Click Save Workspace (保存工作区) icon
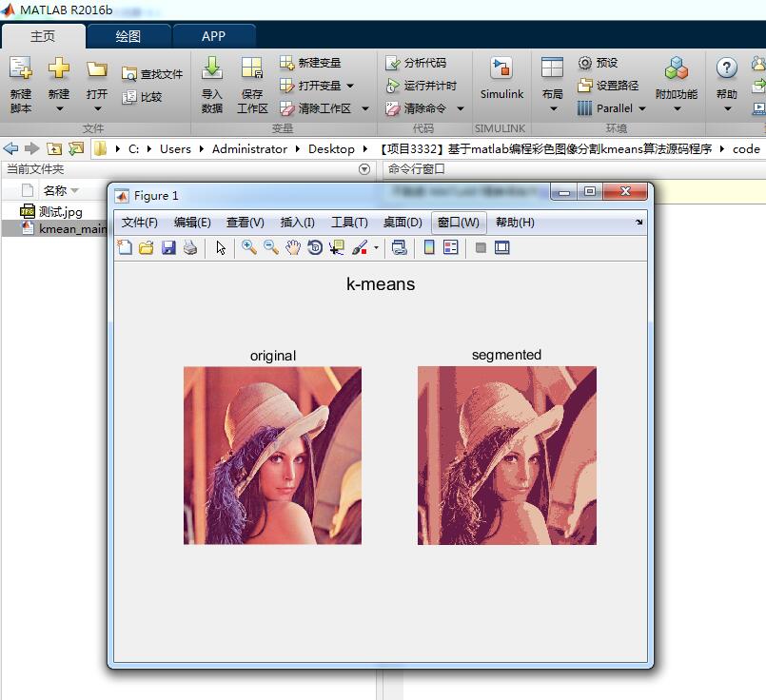This screenshot has width=766, height=700. 252,68
